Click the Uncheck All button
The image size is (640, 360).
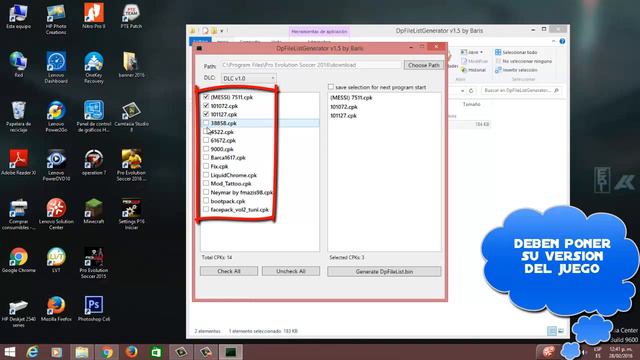pyautogui.click(x=291, y=271)
